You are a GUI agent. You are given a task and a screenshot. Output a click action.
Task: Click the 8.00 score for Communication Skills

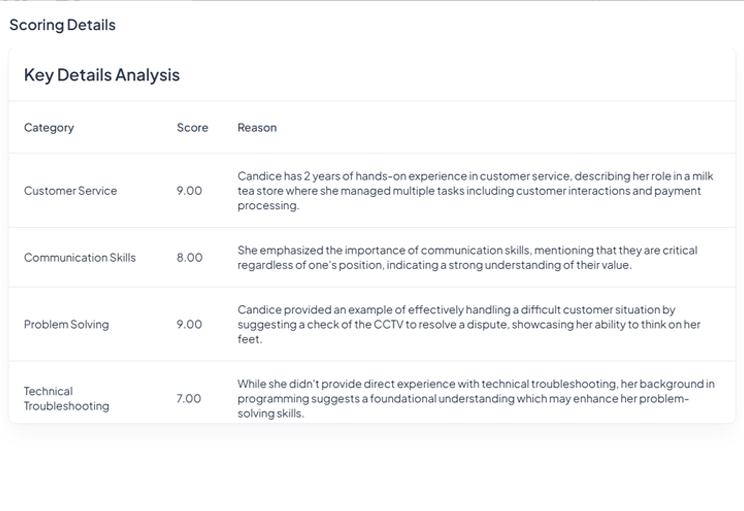click(x=189, y=258)
